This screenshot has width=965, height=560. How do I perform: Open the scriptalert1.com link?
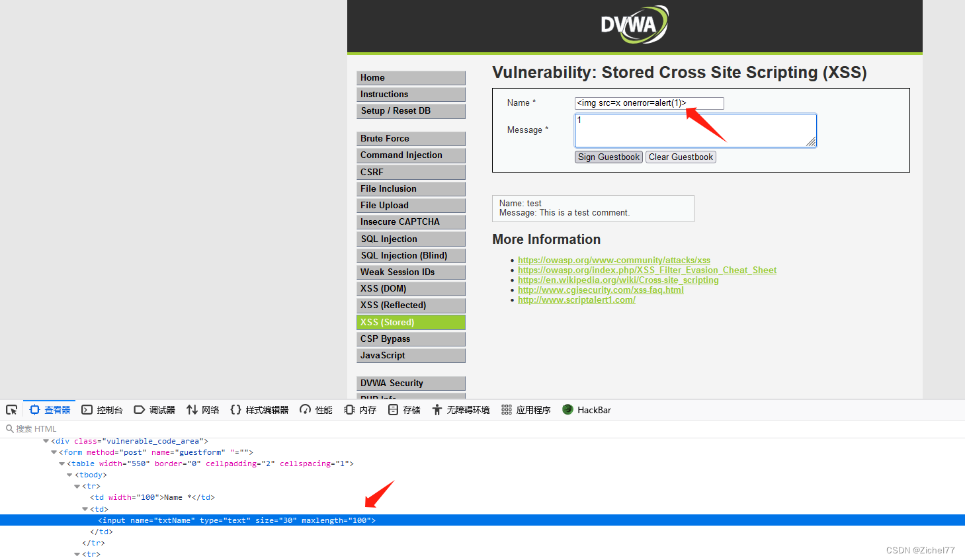[577, 300]
